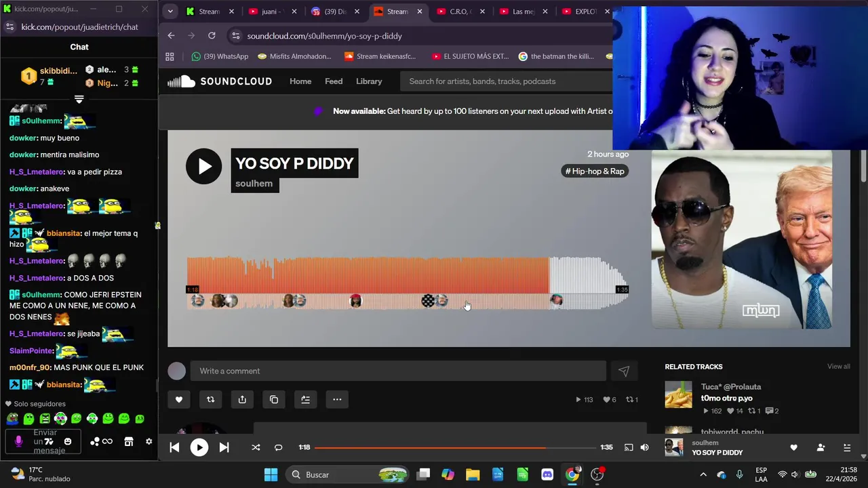
Task: Click View all related tracks
Action: pyautogui.click(x=838, y=367)
